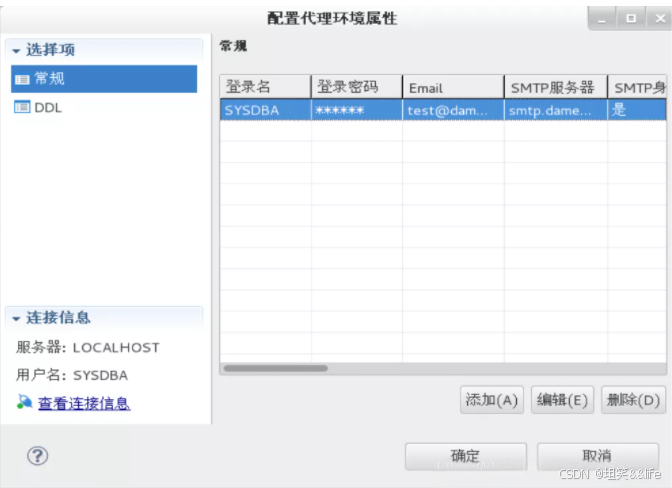Click the 用户名: SYSDBA text
This screenshot has width=672, height=488.
click(72, 375)
